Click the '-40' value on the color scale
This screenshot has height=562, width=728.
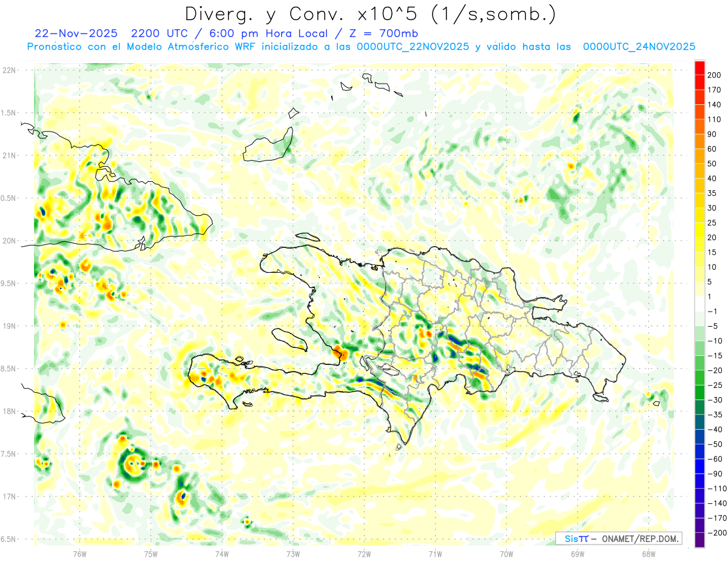714,429
